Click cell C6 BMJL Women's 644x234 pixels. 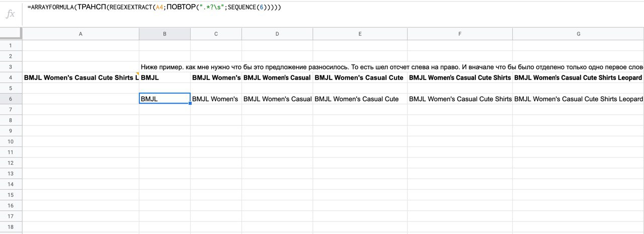[x=216, y=99]
